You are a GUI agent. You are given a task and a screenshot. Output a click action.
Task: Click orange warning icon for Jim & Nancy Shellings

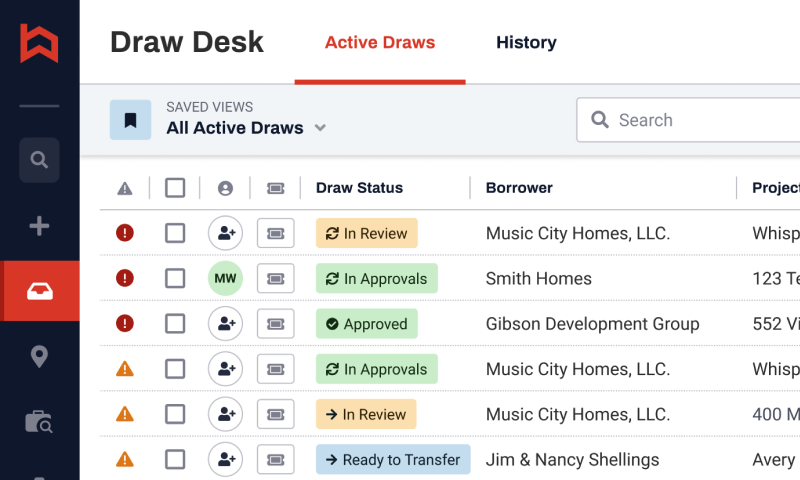pyautogui.click(x=125, y=460)
